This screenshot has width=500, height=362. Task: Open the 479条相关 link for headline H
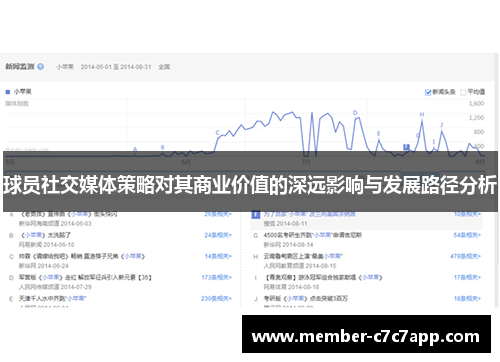tap(465, 256)
